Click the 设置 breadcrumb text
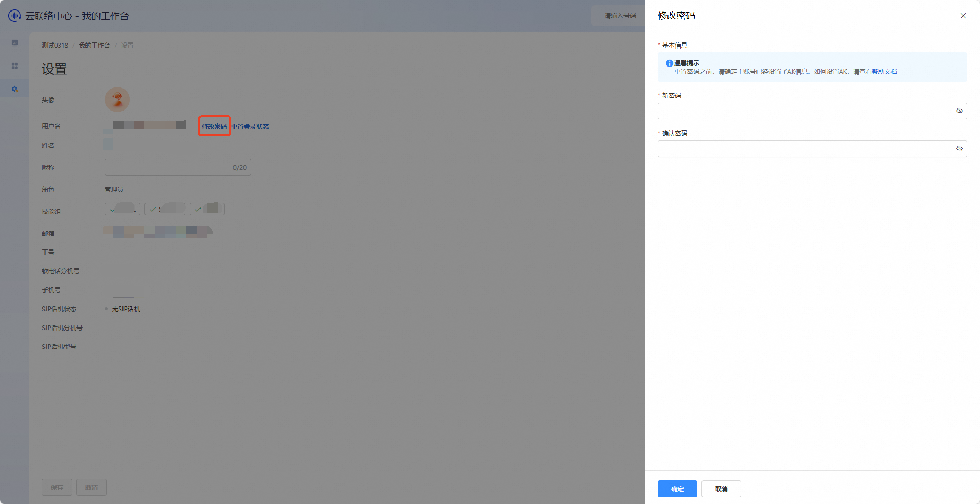Viewport: 980px width, 504px height. [127, 46]
